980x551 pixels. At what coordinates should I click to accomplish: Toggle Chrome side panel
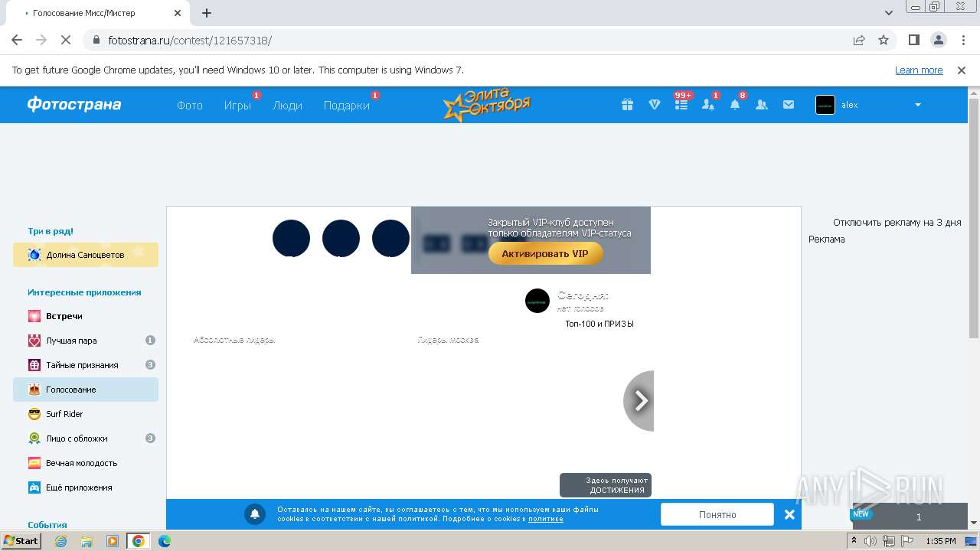click(x=913, y=40)
